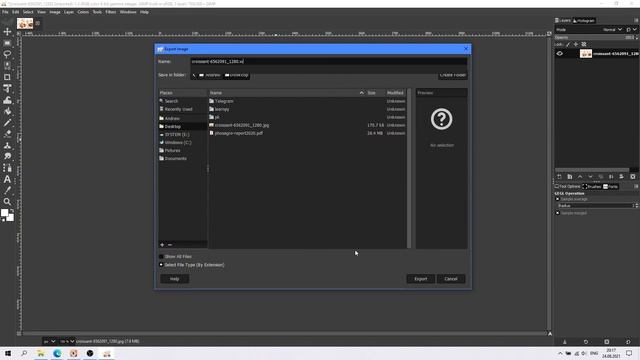The image size is (640, 360).
Task: Enable the Show All Files checkbox
Action: click(161, 256)
